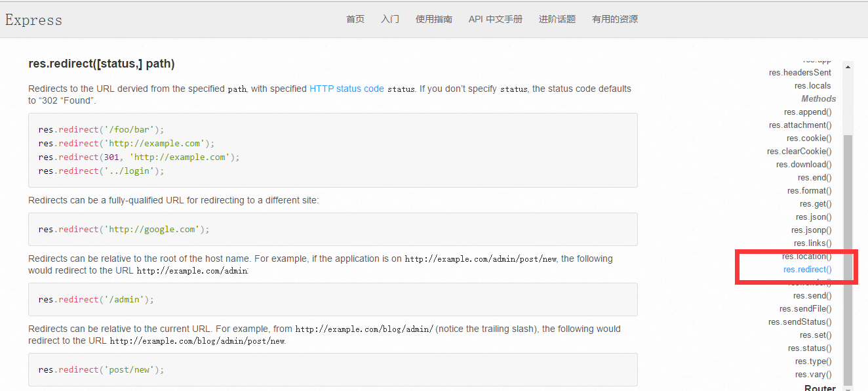Jump to res.get() in sidebar
This screenshot has width=868, height=391.
[x=816, y=204]
